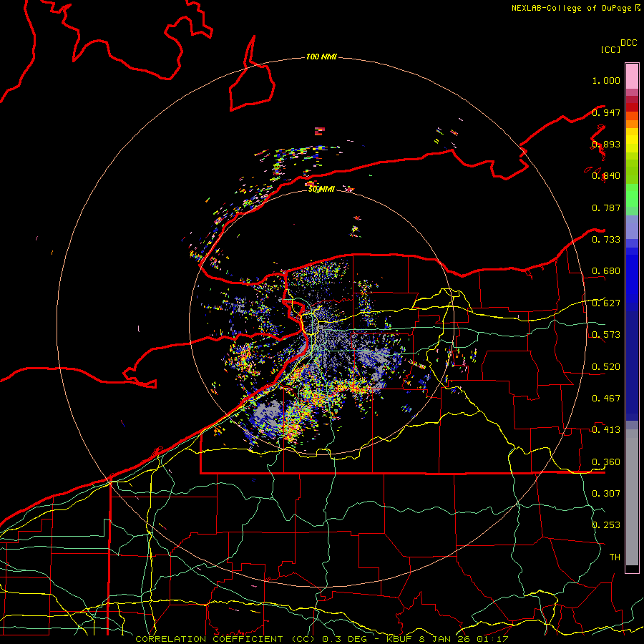Select the 0.947 scale value
This screenshot has height=644, width=644.
(606, 112)
